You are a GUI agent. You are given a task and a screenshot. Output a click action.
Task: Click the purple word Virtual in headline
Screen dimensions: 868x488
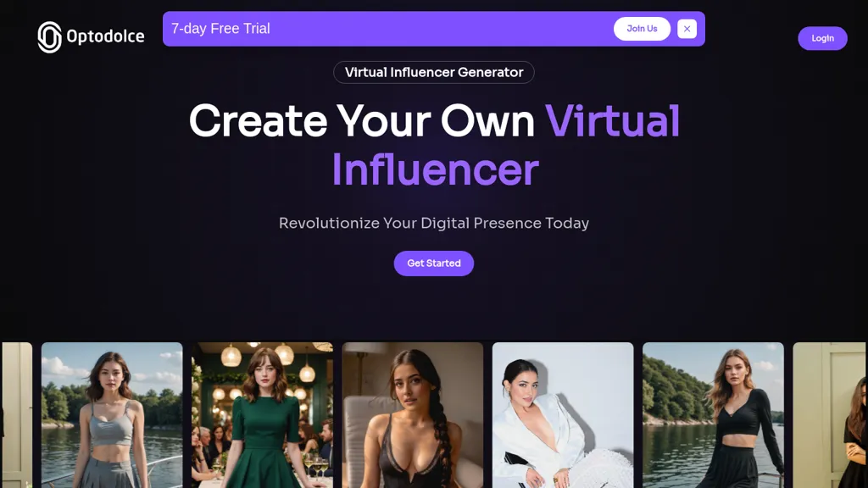[612, 121]
